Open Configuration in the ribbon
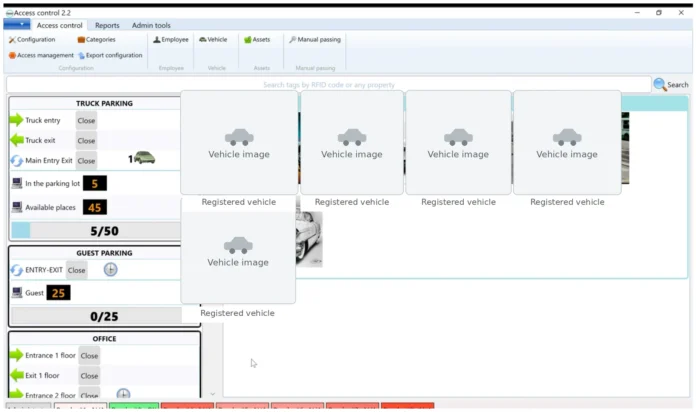 [32, 40]
